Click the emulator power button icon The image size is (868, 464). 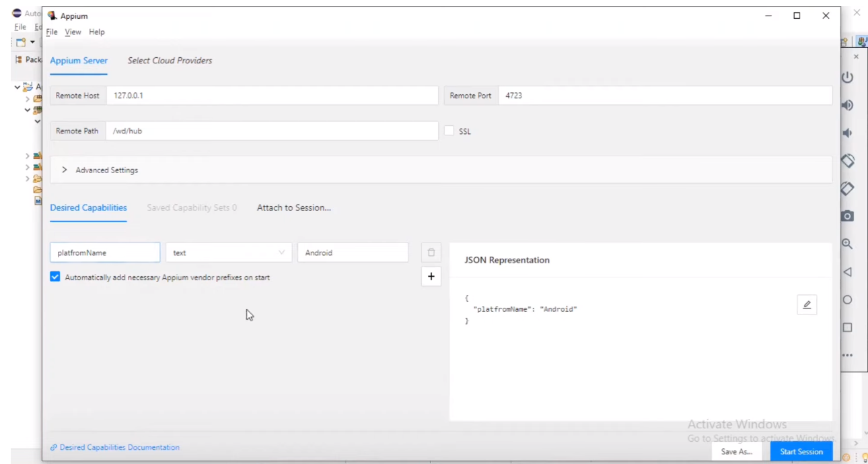coord(848,77)
